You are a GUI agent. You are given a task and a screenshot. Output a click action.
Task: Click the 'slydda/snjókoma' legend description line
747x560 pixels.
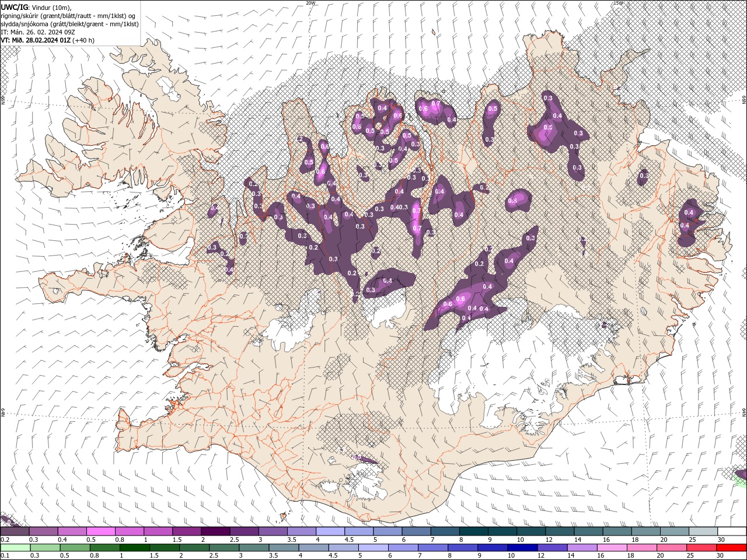[70, 24]
